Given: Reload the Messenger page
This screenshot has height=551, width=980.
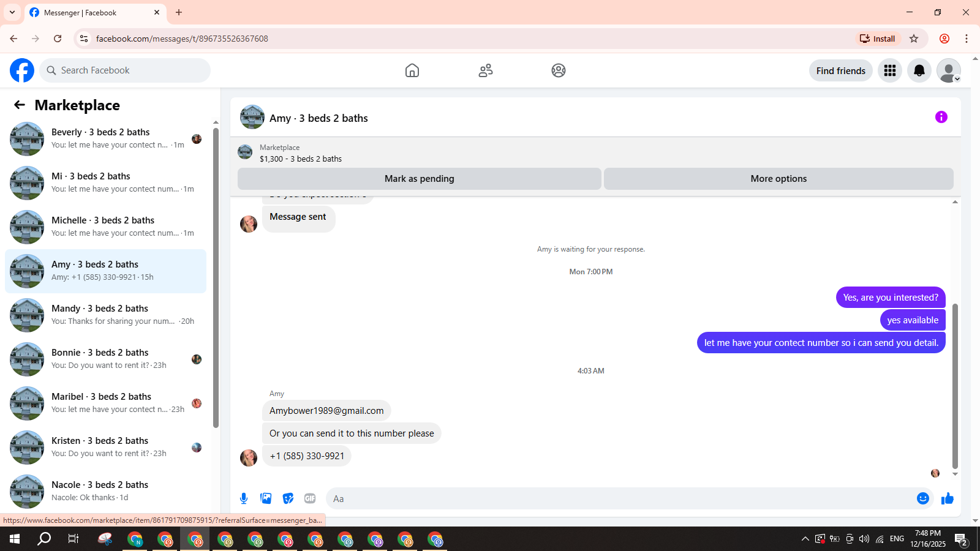Looking at the screenshot, I should (x=58, y=39).
